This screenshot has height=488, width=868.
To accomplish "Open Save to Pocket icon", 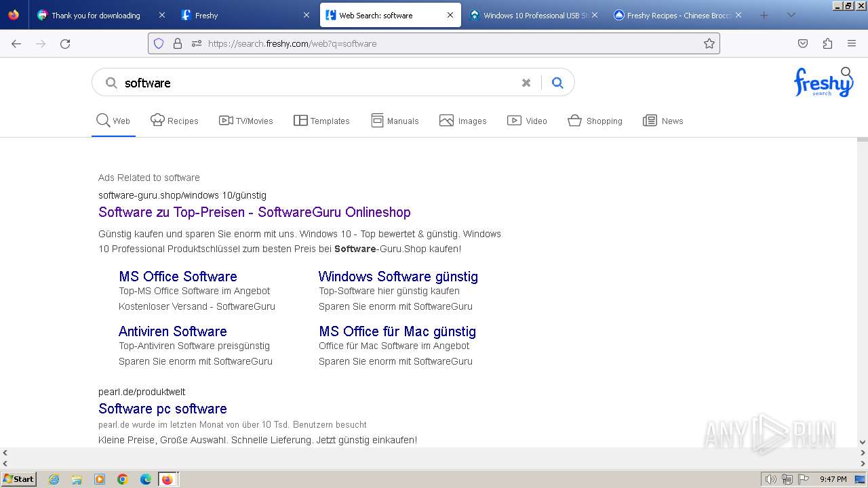I will coord(803,43).
